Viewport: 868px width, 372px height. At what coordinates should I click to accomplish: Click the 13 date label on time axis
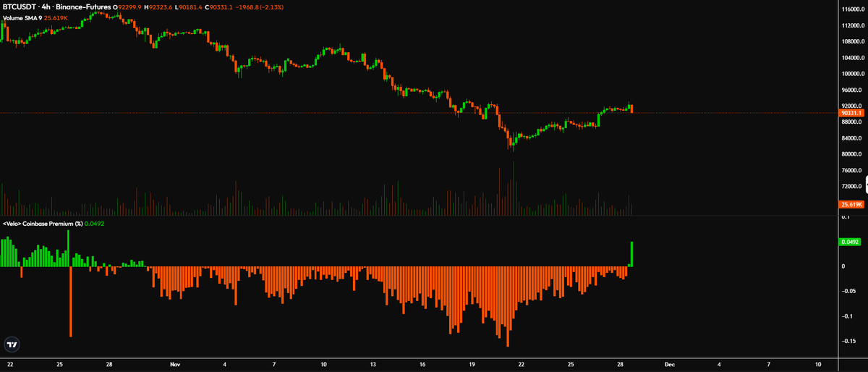pyautogui.click(x=373, y=364)
